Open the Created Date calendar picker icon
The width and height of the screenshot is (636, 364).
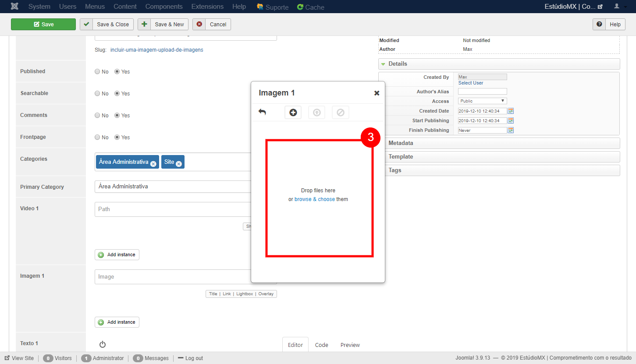tap(511, 111)
